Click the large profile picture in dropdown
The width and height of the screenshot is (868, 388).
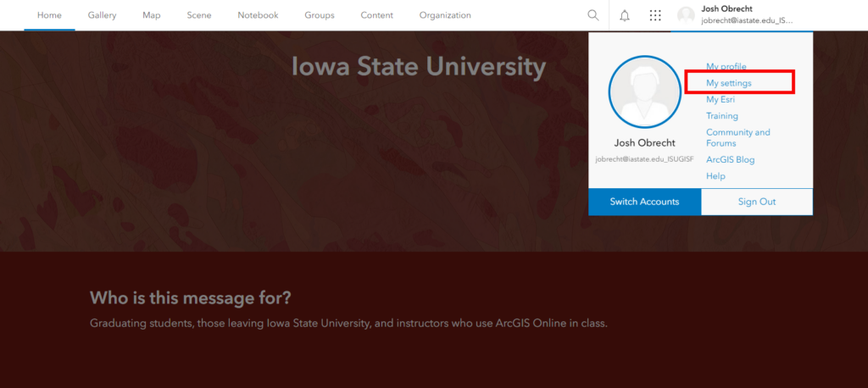(x=645, y=91)
